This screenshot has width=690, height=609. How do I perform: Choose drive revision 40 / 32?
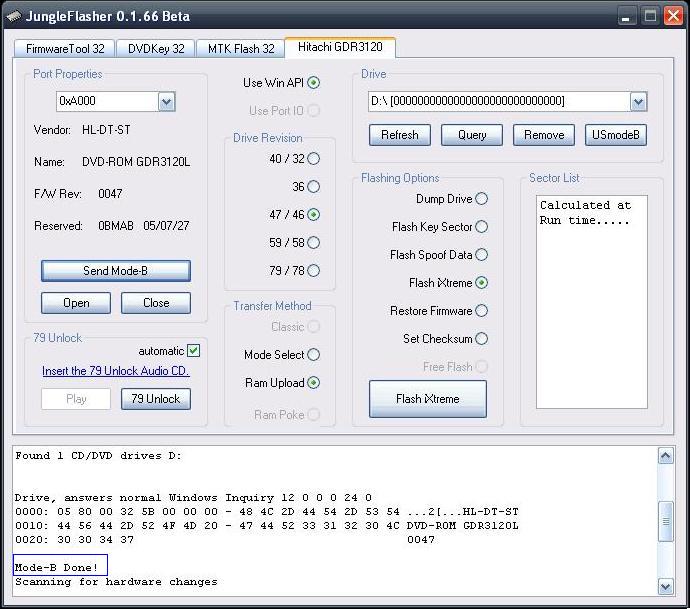point(314,158)
